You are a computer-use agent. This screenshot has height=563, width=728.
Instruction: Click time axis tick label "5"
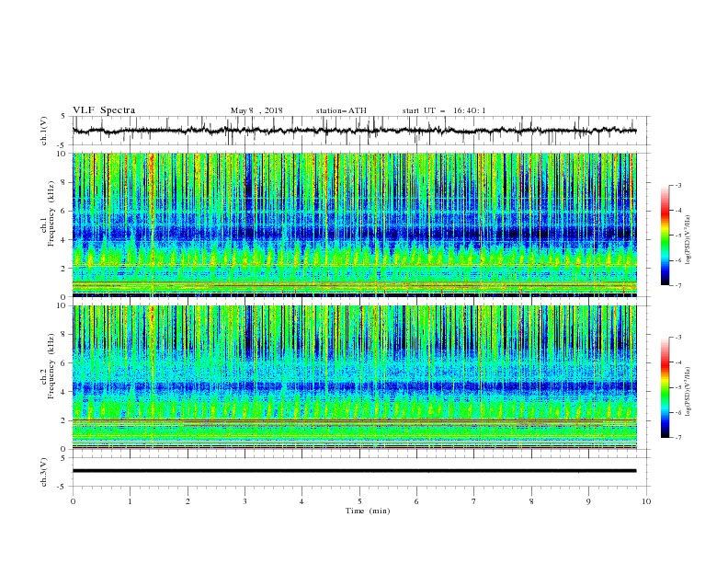[359, 501]
